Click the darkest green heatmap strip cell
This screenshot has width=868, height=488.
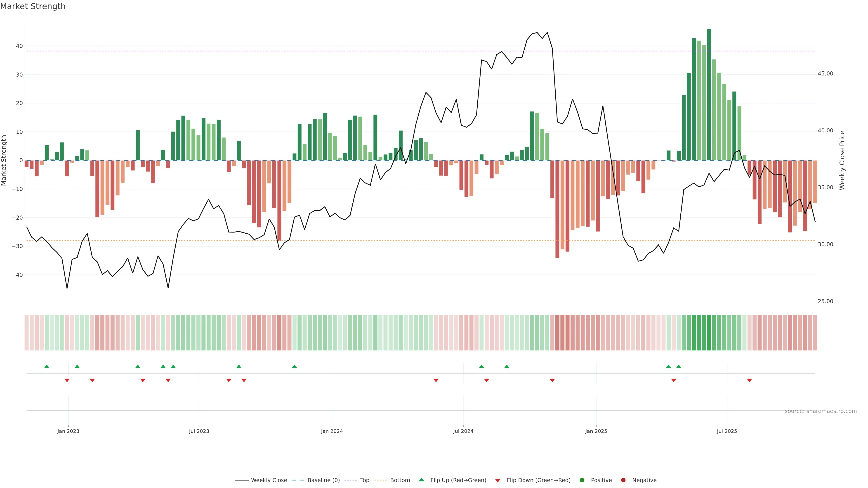pos(709,333)
